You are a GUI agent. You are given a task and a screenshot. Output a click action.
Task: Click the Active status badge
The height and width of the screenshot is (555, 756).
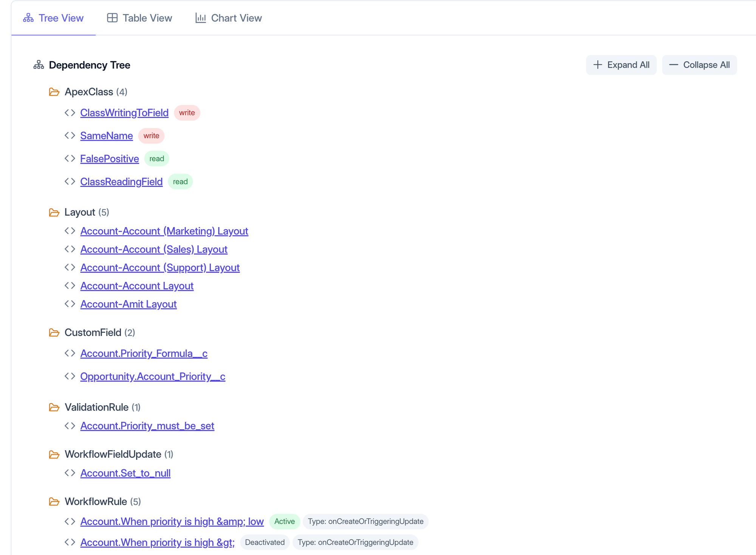[284, 521]
